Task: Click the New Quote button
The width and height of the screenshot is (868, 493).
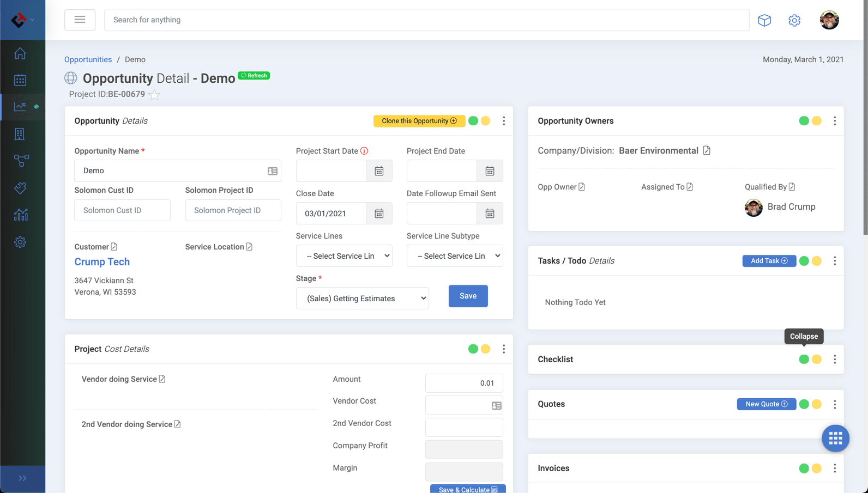Action: [x=766, y=404]
